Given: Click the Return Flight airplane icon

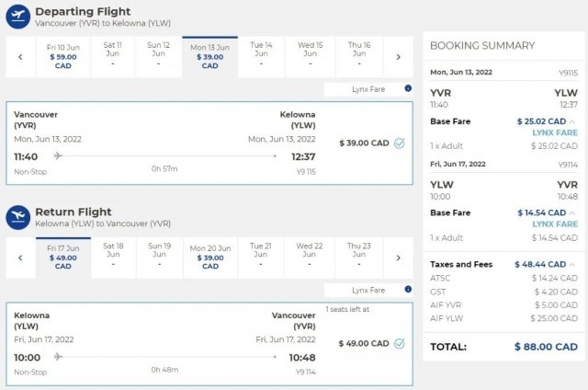Looking at the screenshot, I should tap(18, 217).
